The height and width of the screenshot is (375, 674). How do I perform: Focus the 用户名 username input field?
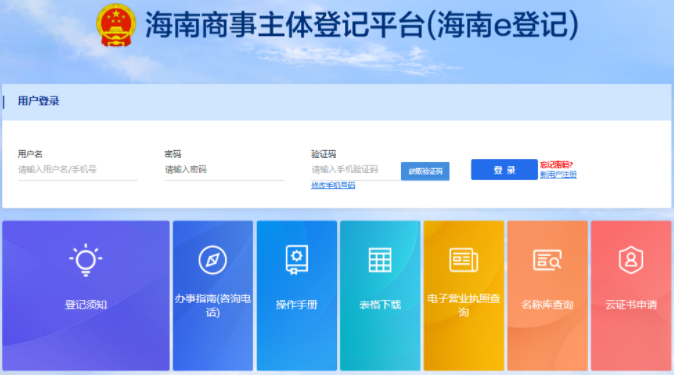(77, 170)
